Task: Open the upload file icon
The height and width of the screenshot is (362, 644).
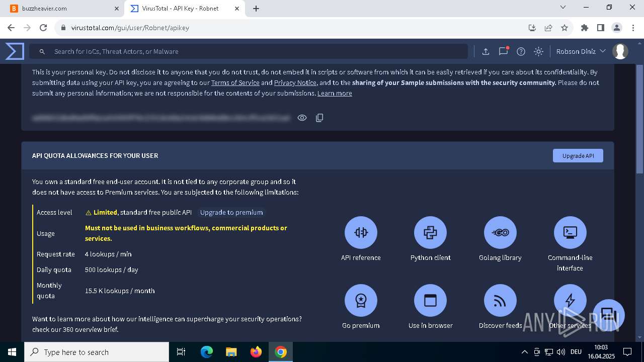Action: (x=486, y=51)
